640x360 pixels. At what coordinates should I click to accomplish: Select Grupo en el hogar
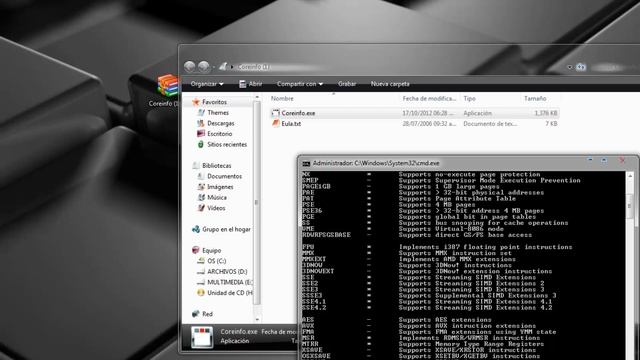(227, 229)
